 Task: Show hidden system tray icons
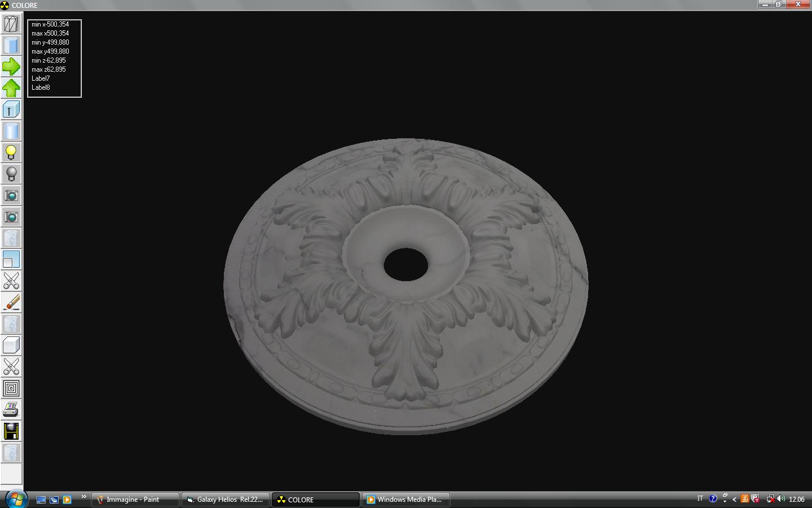[x=734, y=500]
